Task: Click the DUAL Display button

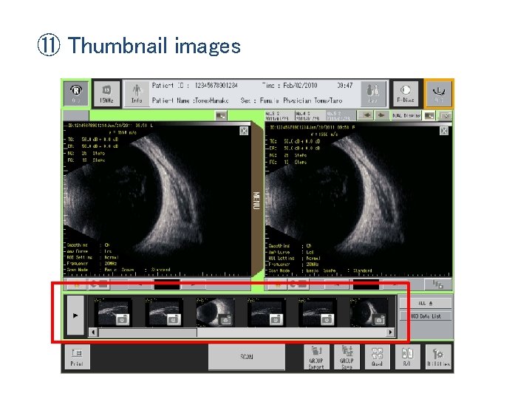Action: pyautogui.click(x=406, y=116)
